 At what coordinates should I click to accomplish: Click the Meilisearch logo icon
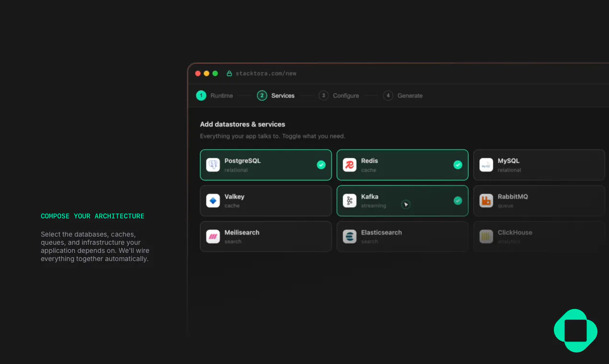[x=213, y=237]
